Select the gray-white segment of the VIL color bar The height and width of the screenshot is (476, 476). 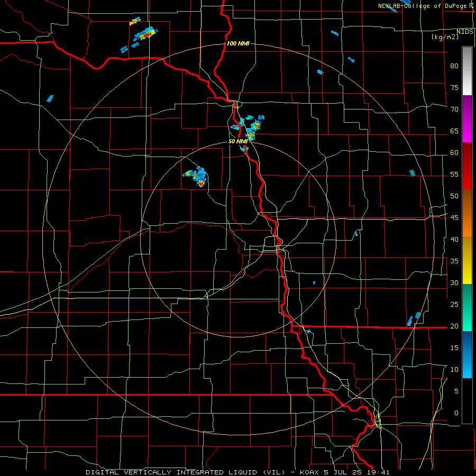(x=467, y=71)
